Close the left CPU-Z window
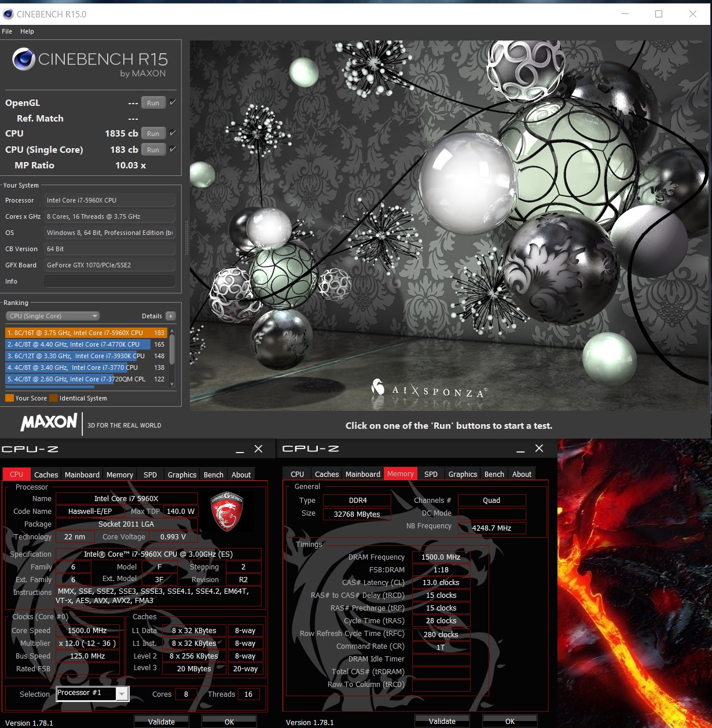Screen dimensions: 712x728 pyautogui.click(x=259, y=448)
